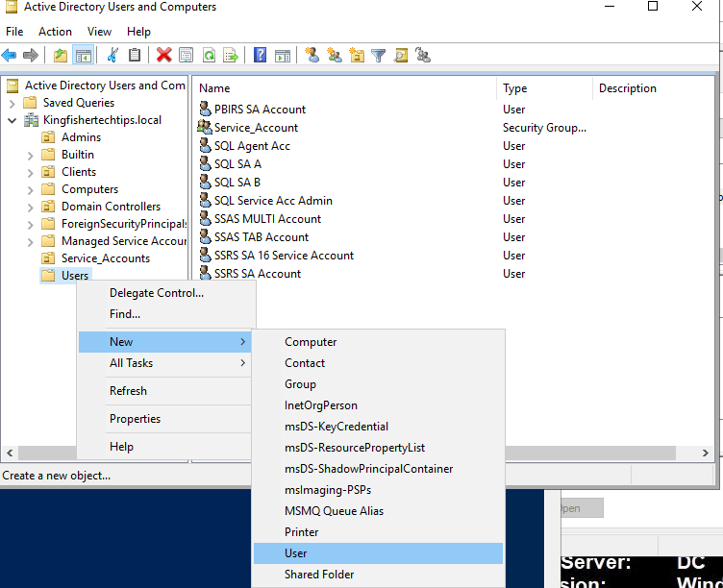723x588 pixels.
Task: Select Contact from the New submenu
Action: pyautogui.click(x=378, y=363)
